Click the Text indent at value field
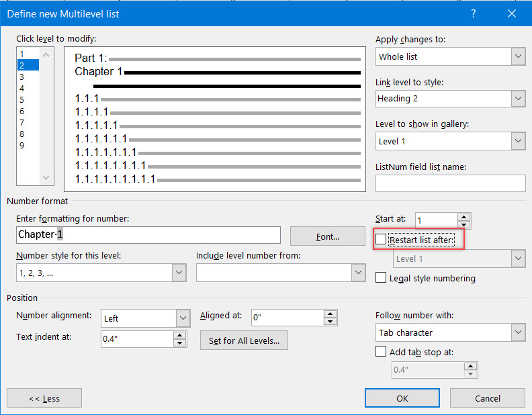This screenshot has height=415, width=532. pos(137,339)
